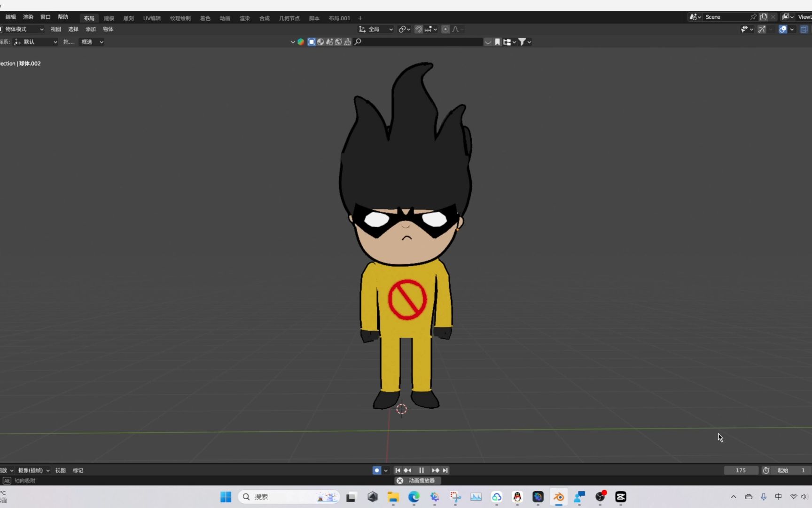Image resolution: width=812 pixels, height=508 pixels.
Task: Pause the animation playback
Action: click(422, 470)
